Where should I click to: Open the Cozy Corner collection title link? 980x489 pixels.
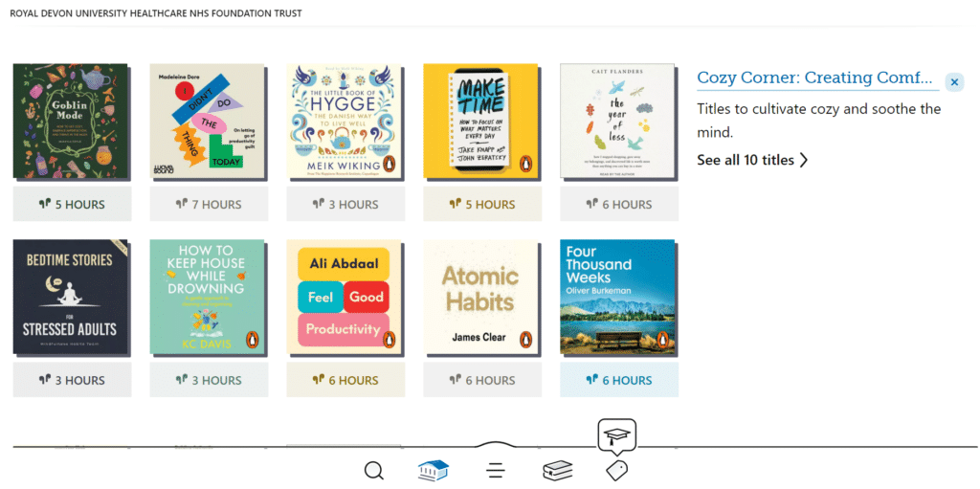coord(813,78)
